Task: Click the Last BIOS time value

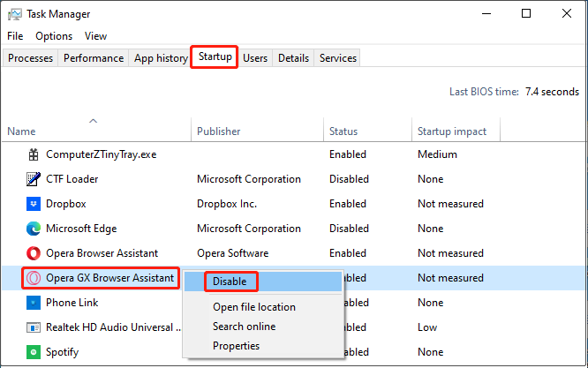Action: (552, 92)
